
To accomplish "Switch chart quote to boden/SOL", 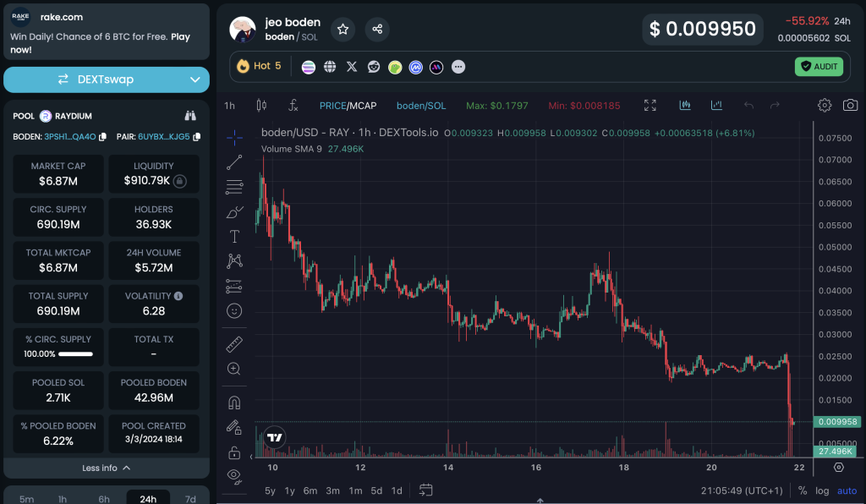I will pyautogui.click(x=421, y=106).
